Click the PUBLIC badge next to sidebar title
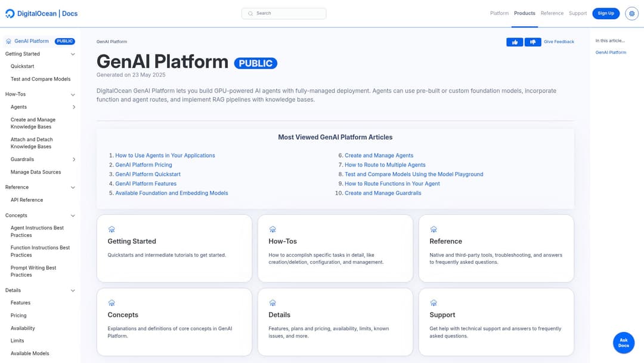This screenshot has height=363, width=644. 65,41
